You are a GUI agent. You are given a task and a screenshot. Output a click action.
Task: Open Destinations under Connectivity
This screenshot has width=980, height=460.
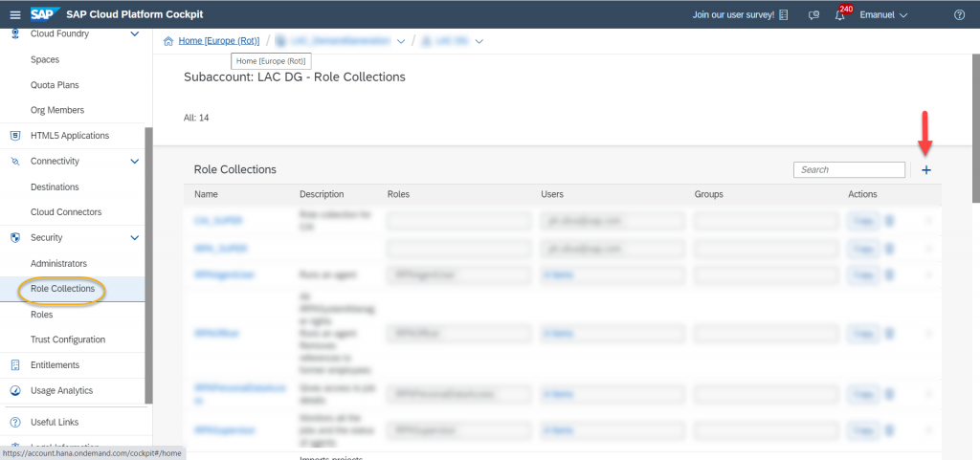click(x=55, y=186)
